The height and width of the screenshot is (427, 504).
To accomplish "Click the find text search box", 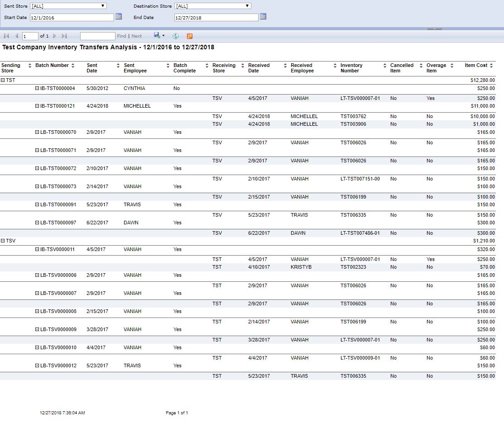I will coord(98,36).
